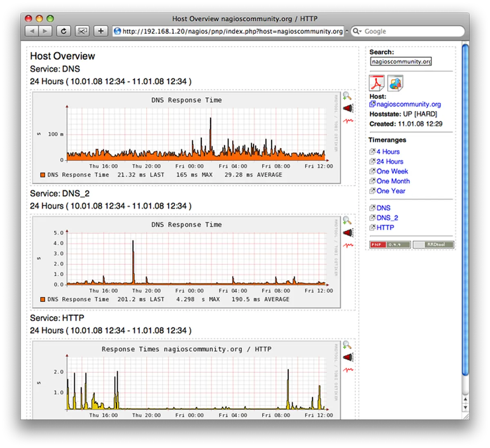Click the Web Clip scissors toolbar button
490x448 pixels.
point(82,31)
